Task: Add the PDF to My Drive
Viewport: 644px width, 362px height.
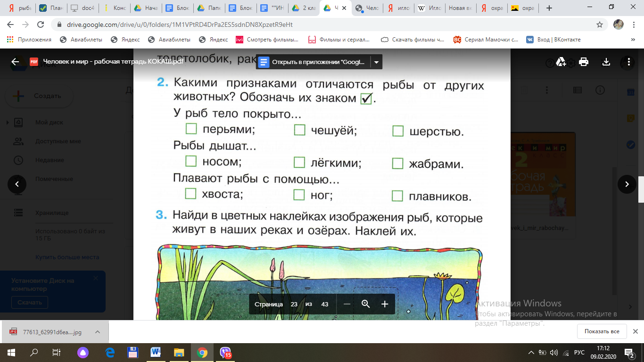Action: coord(561,62)
